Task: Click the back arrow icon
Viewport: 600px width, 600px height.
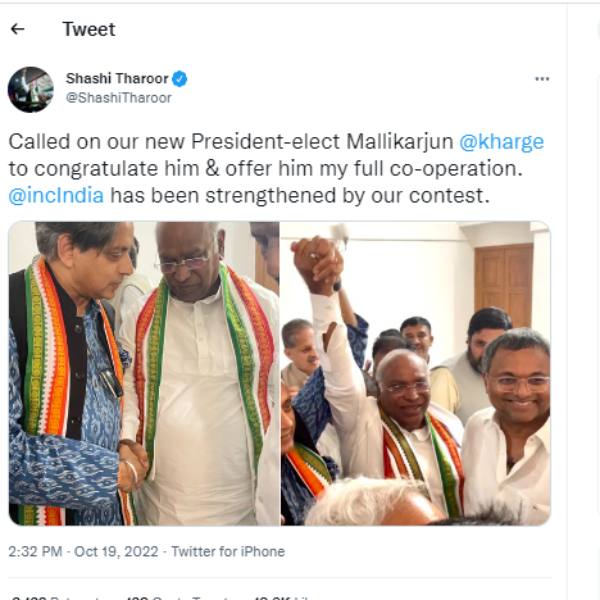Action: coord(17,29)
